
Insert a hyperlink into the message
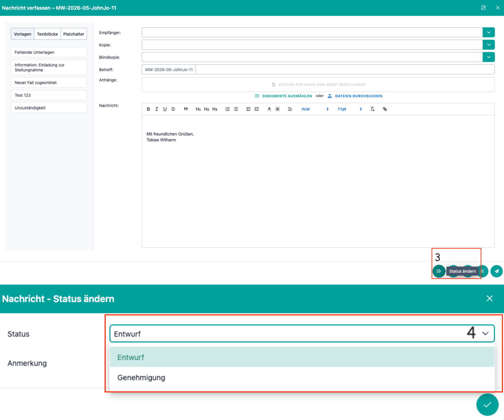coord(385,109)
